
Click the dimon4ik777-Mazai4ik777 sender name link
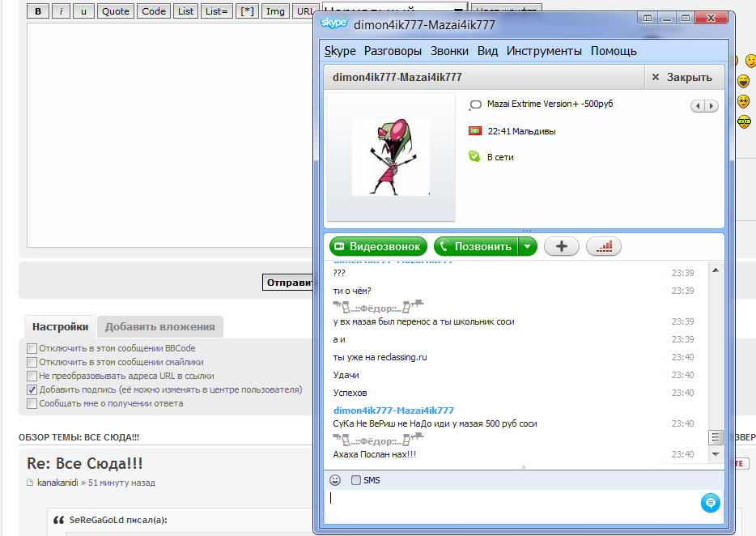[x=393, y=411]
